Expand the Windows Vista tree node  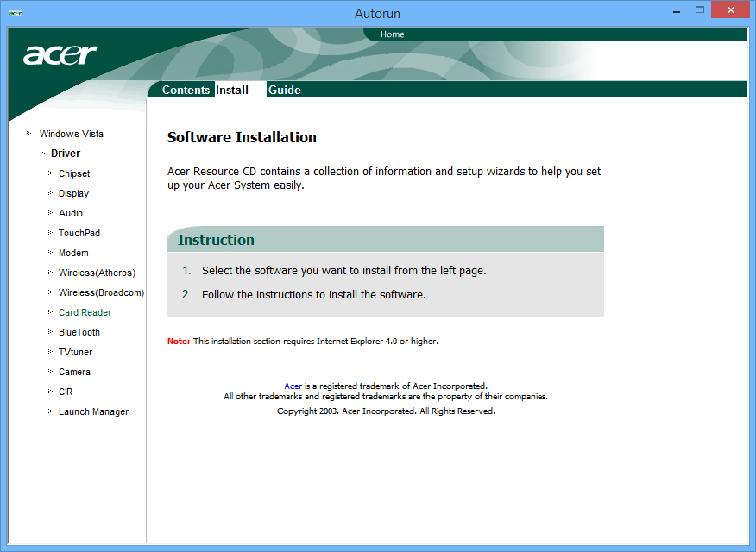pos(28,134)
